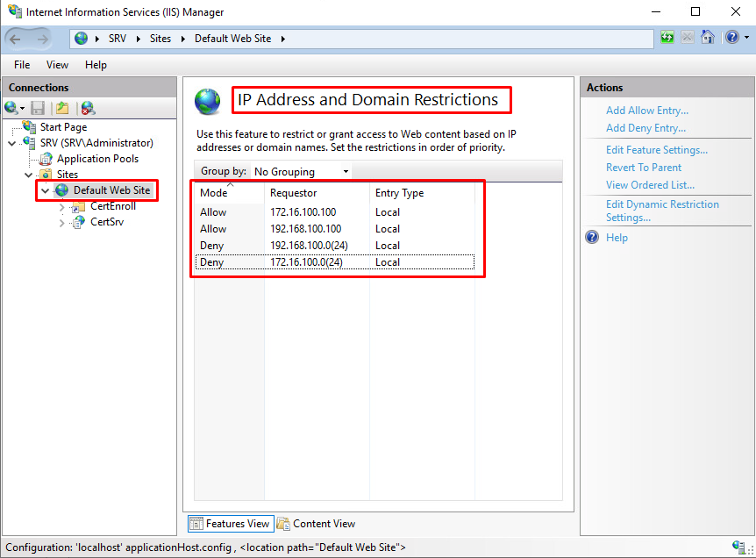This screenshot has width=756, height=558.
Task: Click the SRV server icon in the tree
Action: coord(30,143)
